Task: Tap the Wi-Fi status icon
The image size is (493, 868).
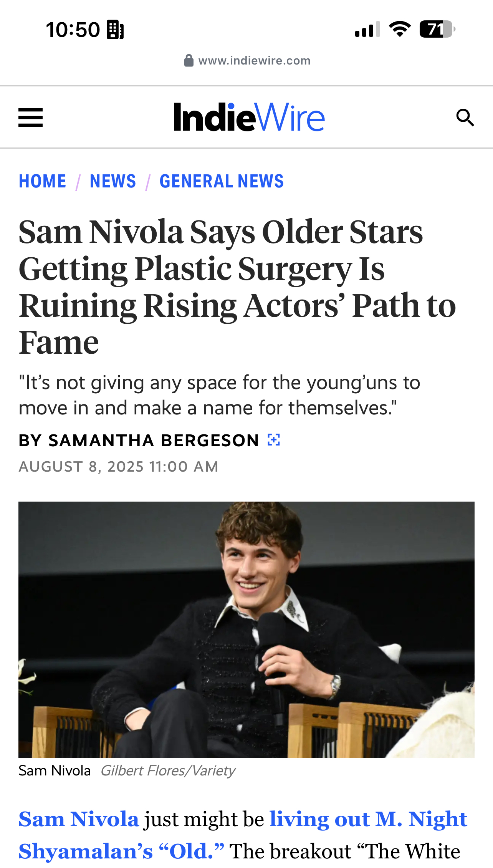Action: pyautogui.click(x=400, y=29)
